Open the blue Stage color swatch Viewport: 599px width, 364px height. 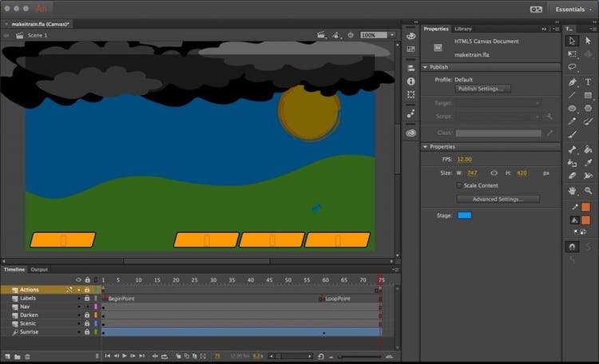click(x=464, y=216)
